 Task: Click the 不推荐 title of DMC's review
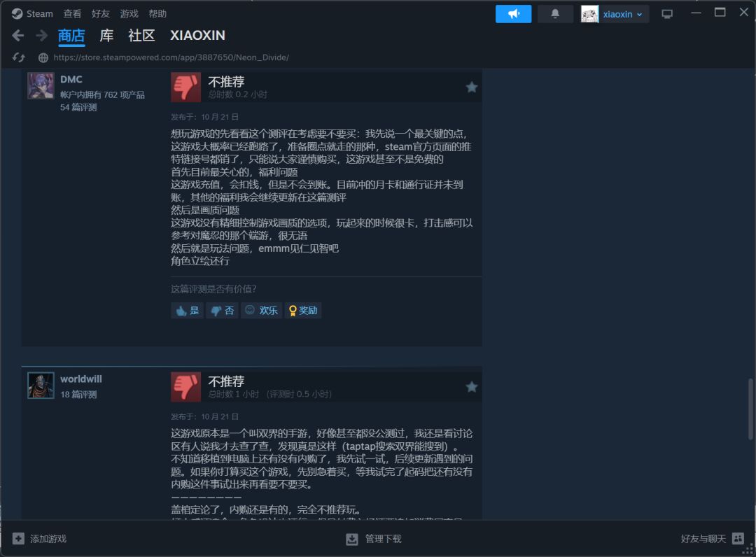pyautogui.click(x=226, y=81)
